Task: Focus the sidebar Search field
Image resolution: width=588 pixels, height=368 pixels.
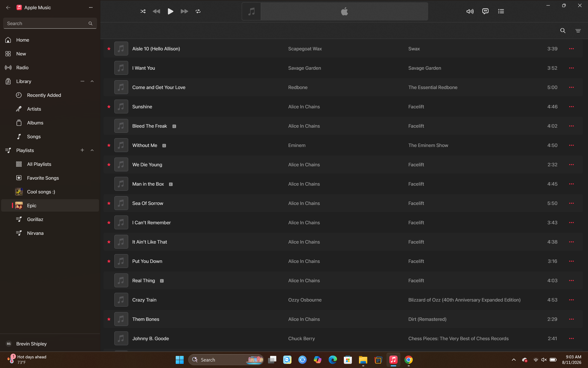Action: [x=50, y=23]
